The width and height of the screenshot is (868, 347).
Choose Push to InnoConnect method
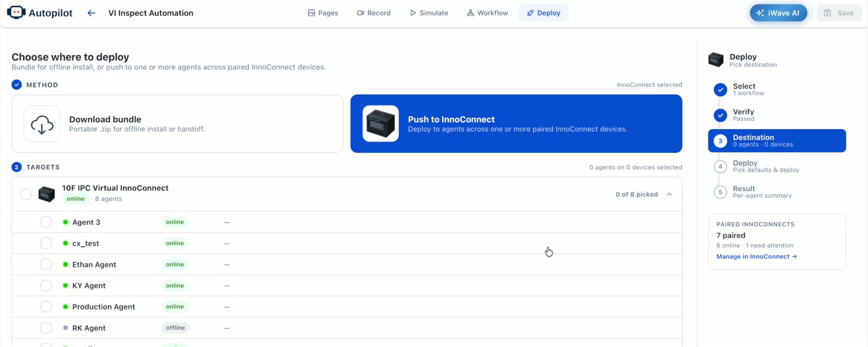tap(516, 124)
